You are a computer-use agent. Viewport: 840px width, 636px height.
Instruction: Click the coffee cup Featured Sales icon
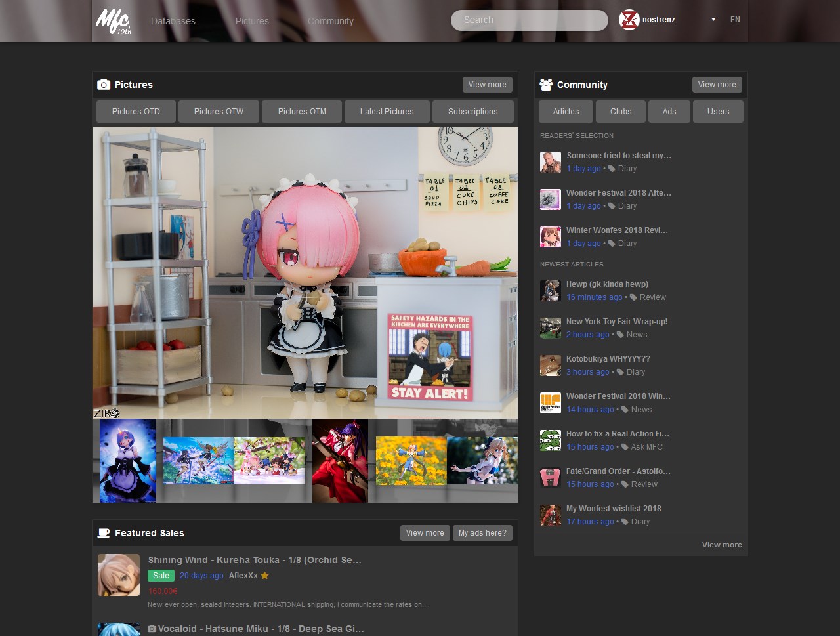104,533
